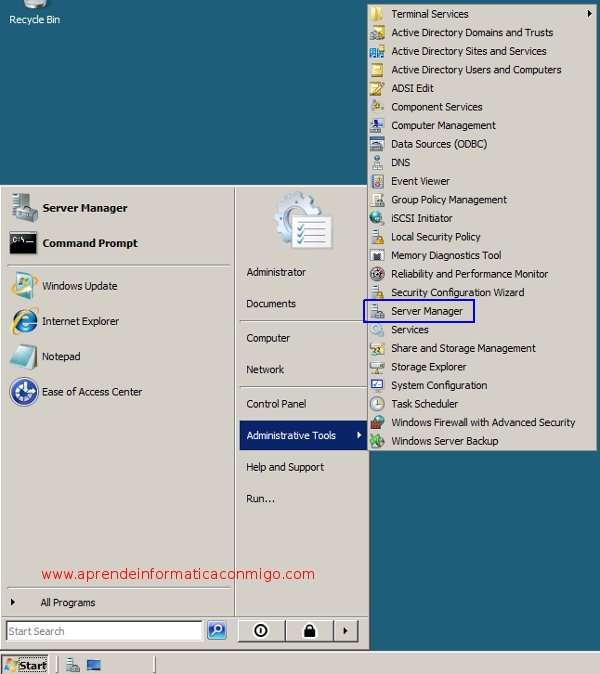Open Computer from Start menu

coord(268,338)
